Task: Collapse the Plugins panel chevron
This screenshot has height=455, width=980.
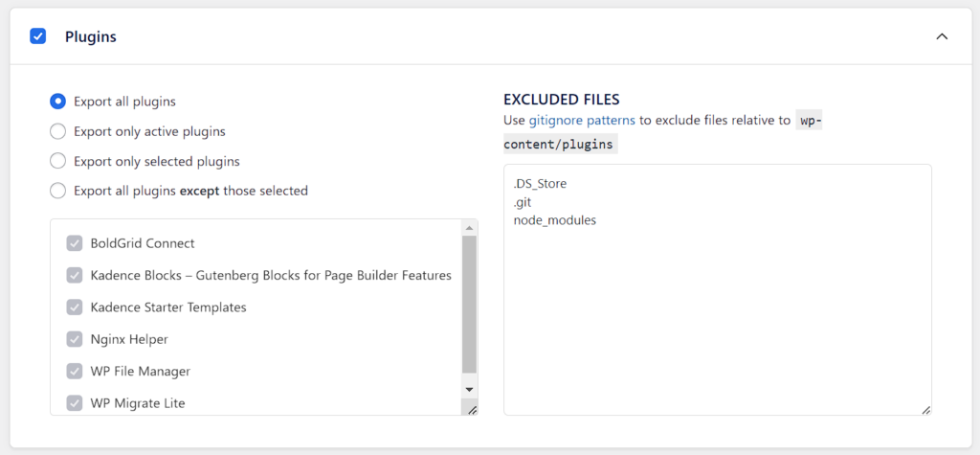Action: [x=942, y=36]
